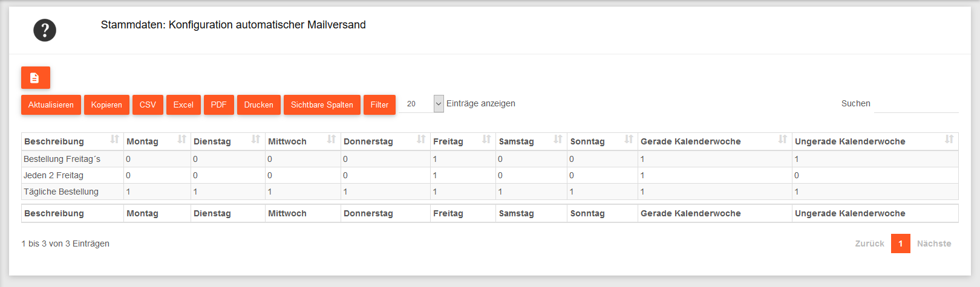Viewport: 980px width, 287px height.
Task: Export table via the PDF button
Action: (x=218, y=105)
